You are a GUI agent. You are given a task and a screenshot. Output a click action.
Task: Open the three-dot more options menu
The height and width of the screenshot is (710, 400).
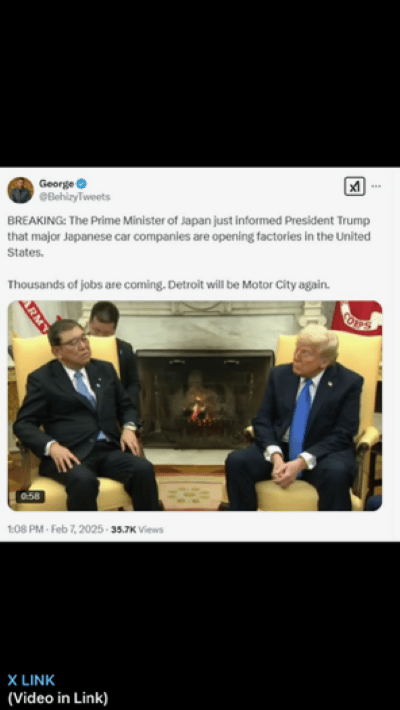click(376, 186)
